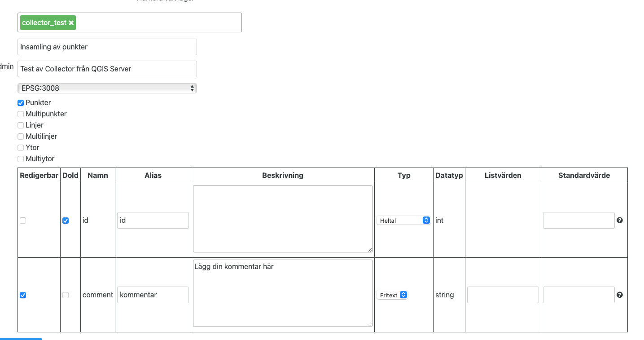Click the Beskrivning column header

283,176
